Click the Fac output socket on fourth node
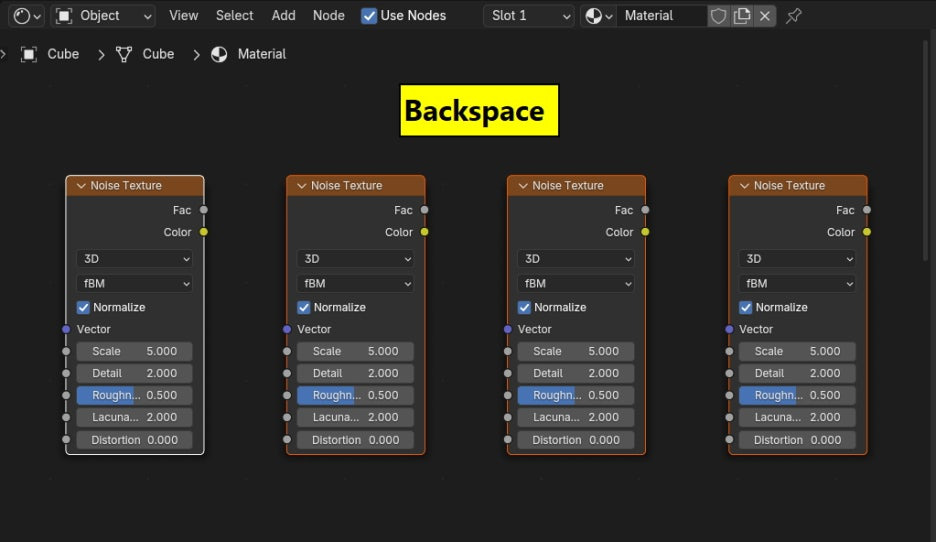Screen dimensions: 936x542 tap(867, 210)
